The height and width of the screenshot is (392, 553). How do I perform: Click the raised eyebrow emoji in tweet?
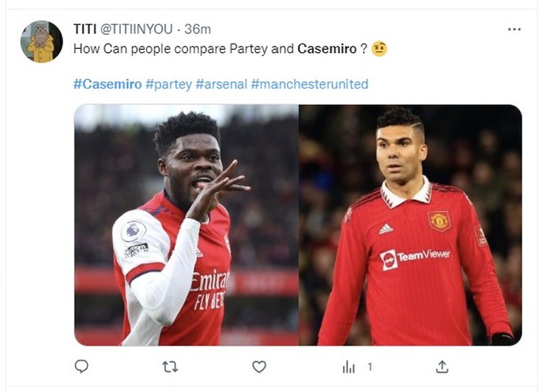pyautogui.click(x=379, y=49)
